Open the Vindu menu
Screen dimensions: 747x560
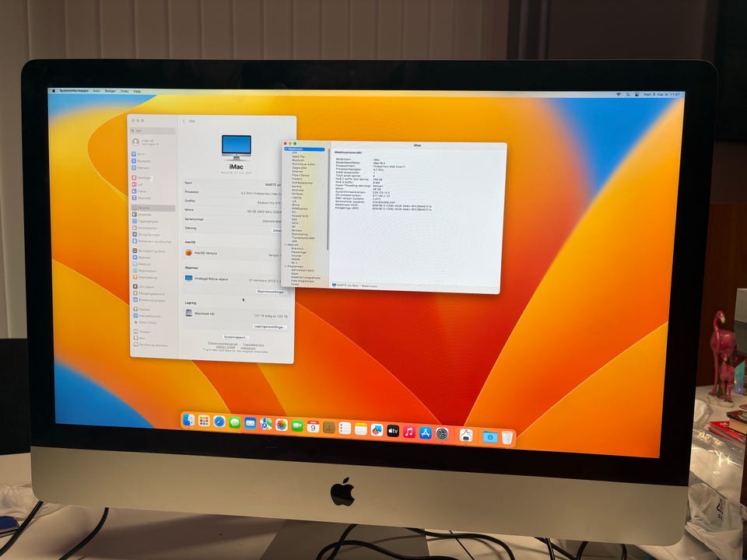(x=124, y=91)
